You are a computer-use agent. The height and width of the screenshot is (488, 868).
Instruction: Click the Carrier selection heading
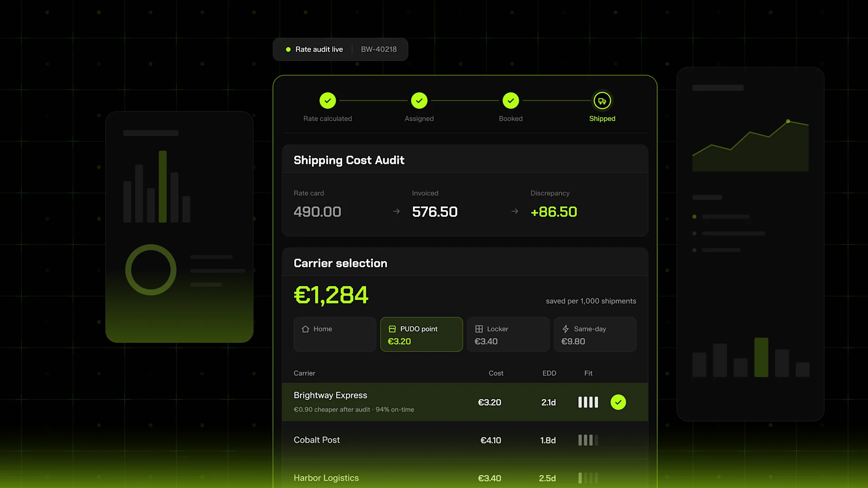coord(340,263)
